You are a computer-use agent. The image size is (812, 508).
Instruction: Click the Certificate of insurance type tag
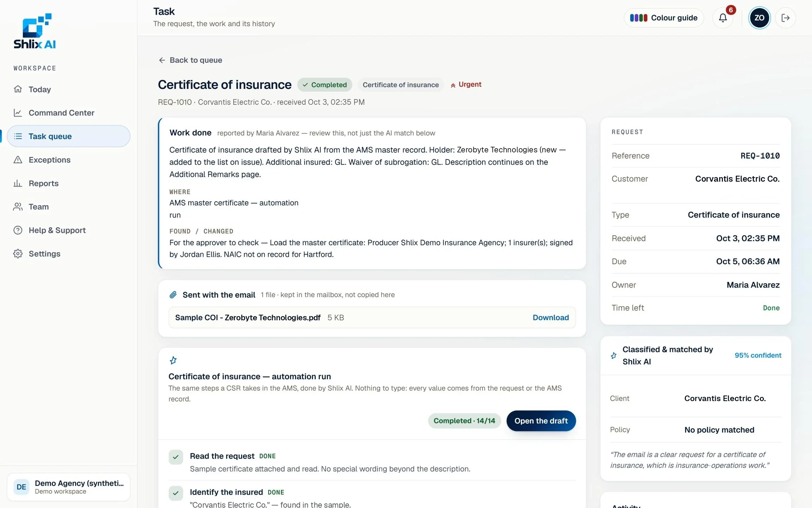[x=401, y=85]
